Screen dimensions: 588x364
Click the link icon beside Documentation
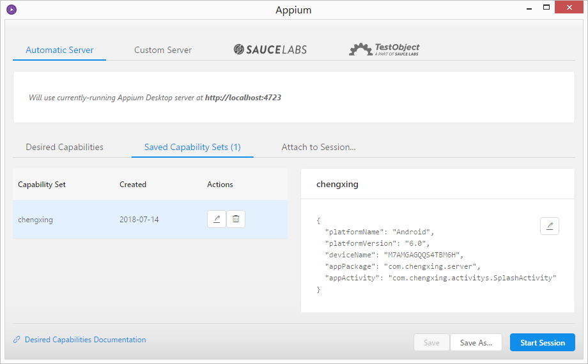pyautogui.click(x=17, y=340)
